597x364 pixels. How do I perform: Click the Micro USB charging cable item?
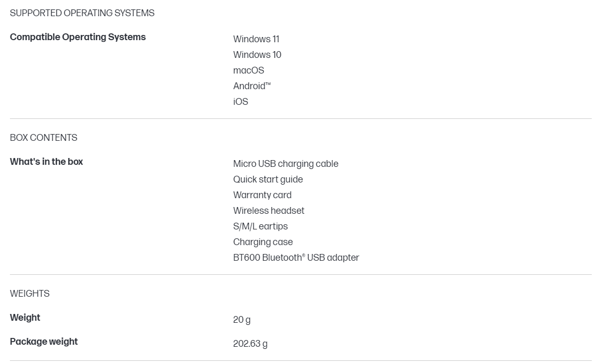[x=285, y=164]
